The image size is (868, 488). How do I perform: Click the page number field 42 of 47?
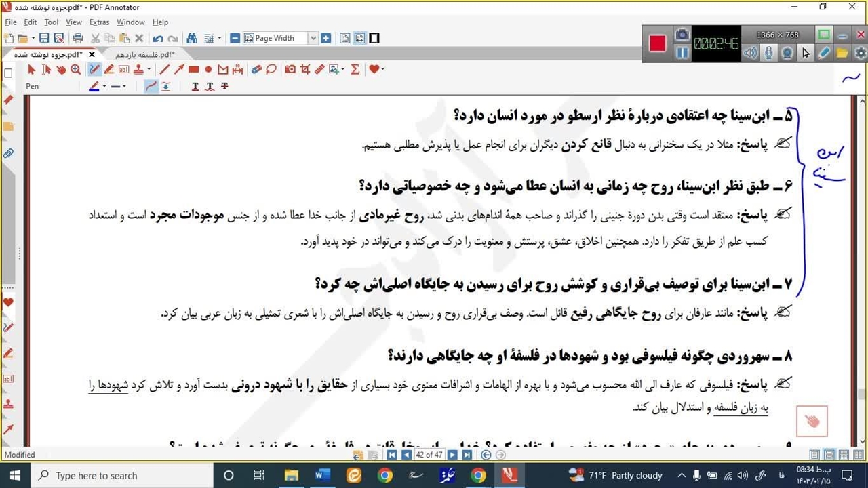click(x=429, y=455)
